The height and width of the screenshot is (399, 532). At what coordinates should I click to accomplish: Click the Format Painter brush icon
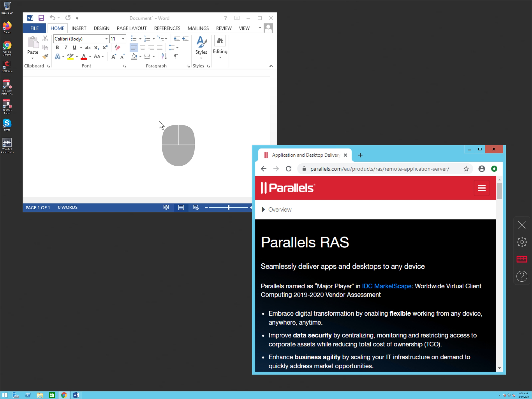[x=45, y=57]
